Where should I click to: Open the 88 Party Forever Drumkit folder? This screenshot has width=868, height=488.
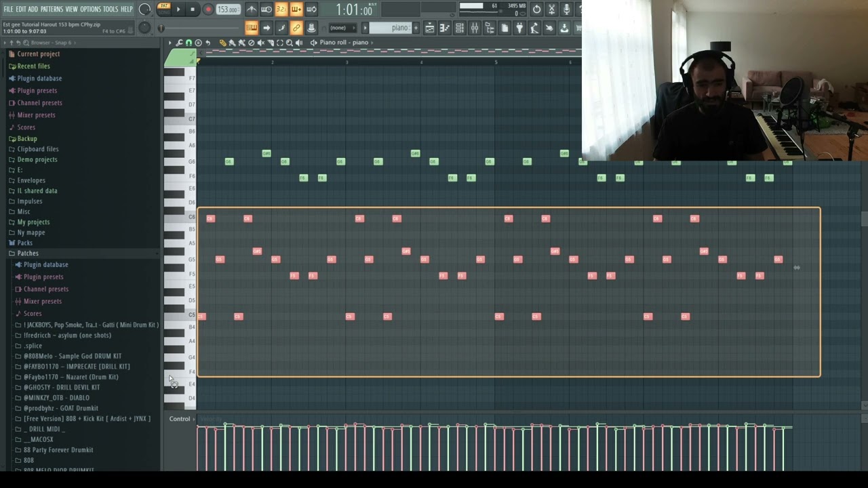click(58, 449)
